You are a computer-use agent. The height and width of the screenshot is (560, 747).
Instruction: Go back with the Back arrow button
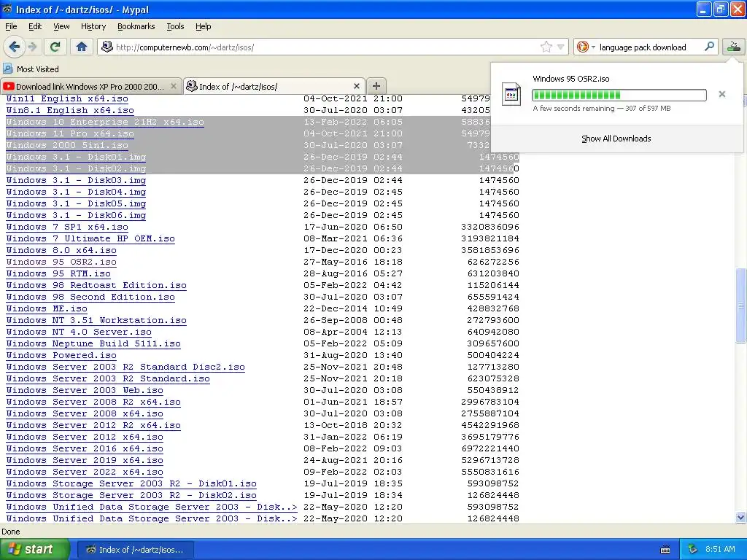pos(15,47)
